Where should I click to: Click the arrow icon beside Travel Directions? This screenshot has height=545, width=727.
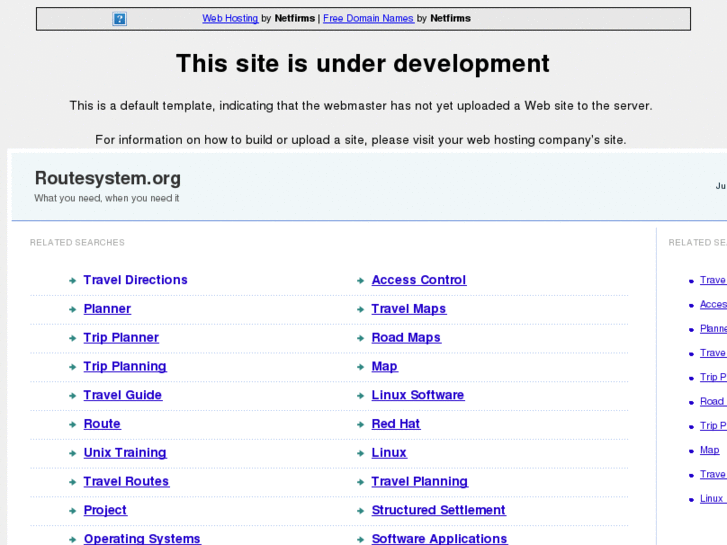point(72,281)
